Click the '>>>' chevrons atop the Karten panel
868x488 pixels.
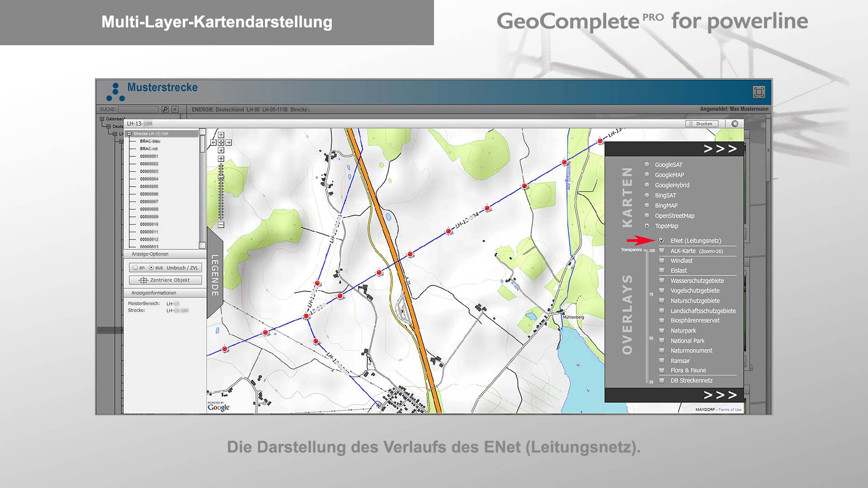(720, 148)
